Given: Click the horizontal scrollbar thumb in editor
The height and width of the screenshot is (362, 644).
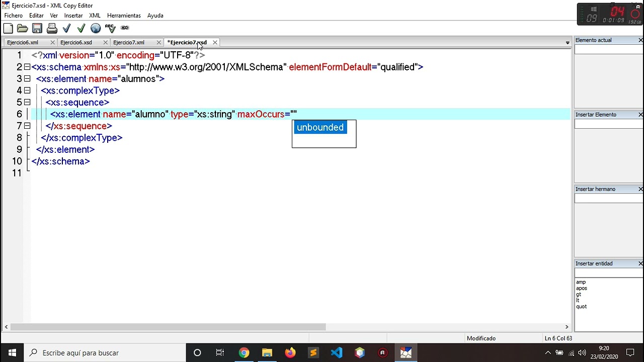Looking at the screenshot, I should [x=168, y=327].
